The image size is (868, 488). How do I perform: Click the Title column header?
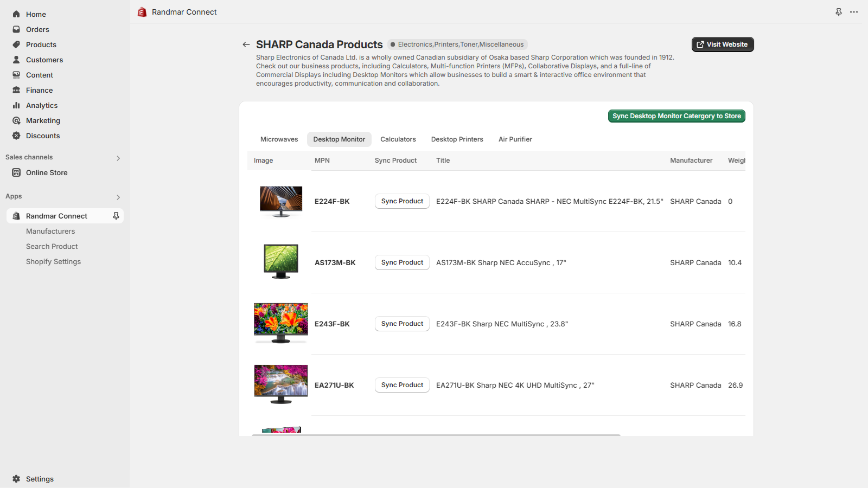click(443, 160)
